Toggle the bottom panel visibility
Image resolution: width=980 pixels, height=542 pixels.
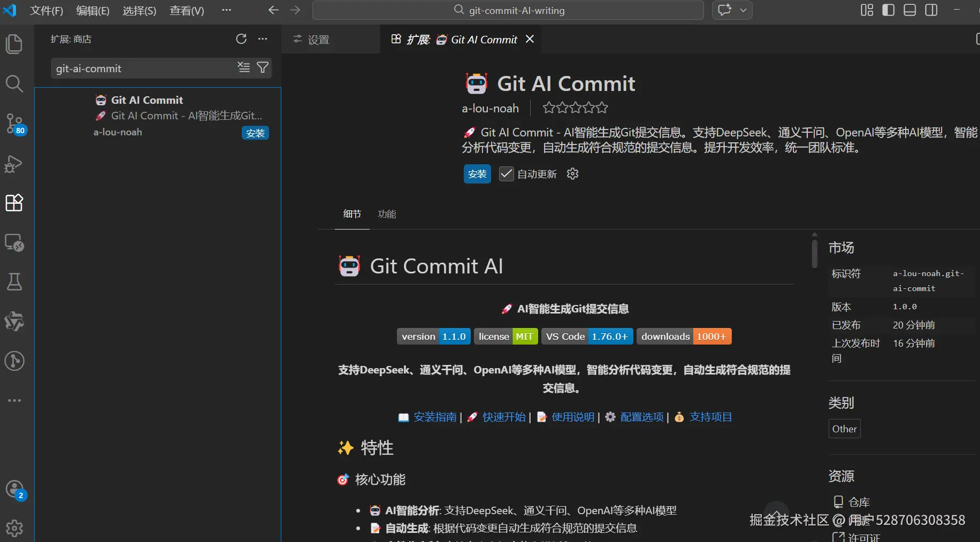tap(910, 10)
